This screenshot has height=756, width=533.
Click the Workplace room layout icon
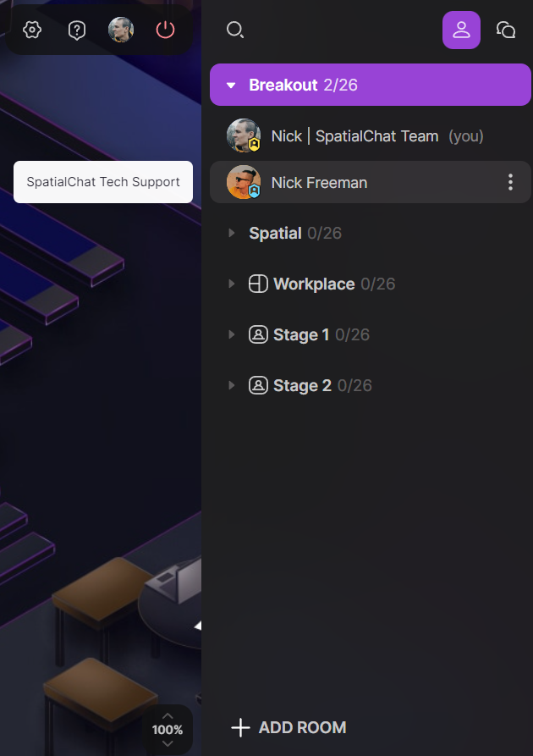[x=258, y=284]
